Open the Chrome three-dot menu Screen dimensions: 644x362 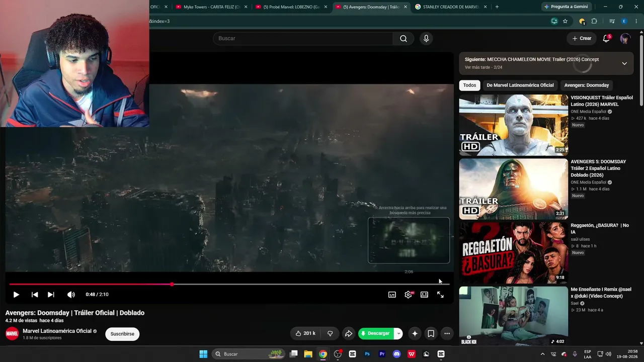[636, 21]
